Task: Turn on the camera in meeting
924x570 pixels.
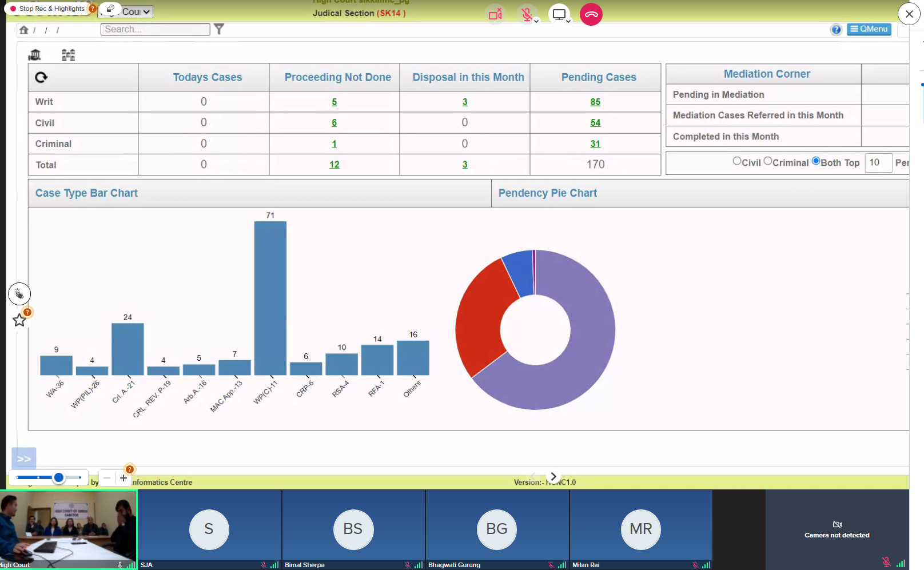Action: [x=495, y=14]
